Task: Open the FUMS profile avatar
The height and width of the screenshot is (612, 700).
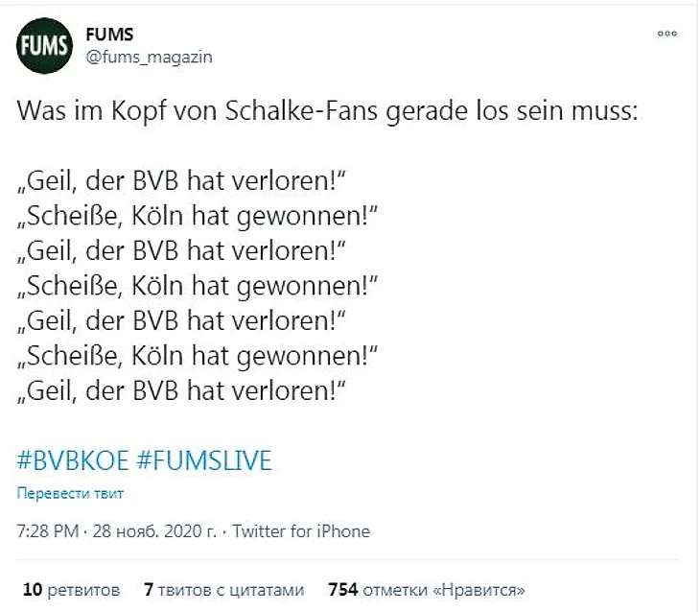Action: click(43, 46)
